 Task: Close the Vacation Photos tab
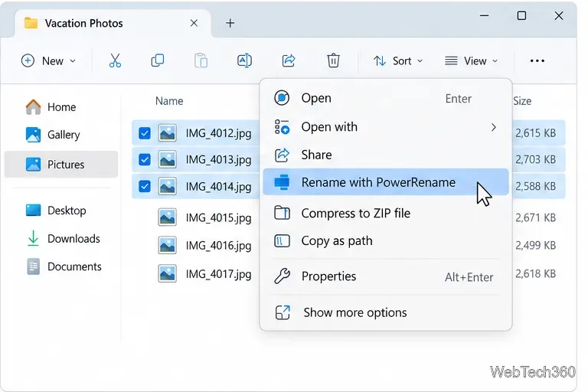click(x=194, y=23)
